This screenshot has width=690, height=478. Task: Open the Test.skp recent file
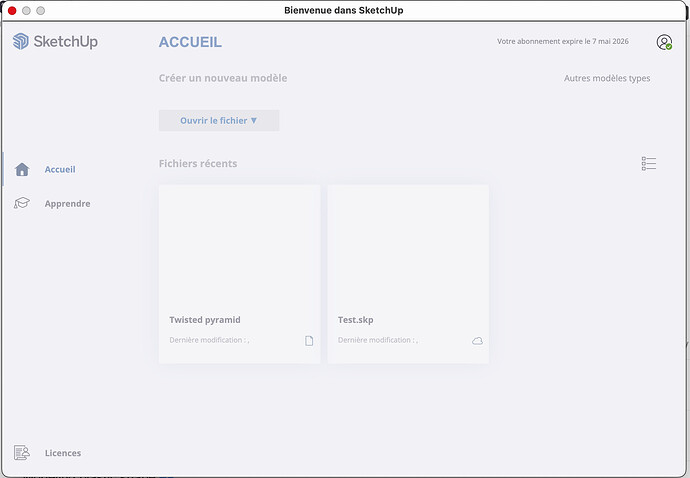[408, 274]
